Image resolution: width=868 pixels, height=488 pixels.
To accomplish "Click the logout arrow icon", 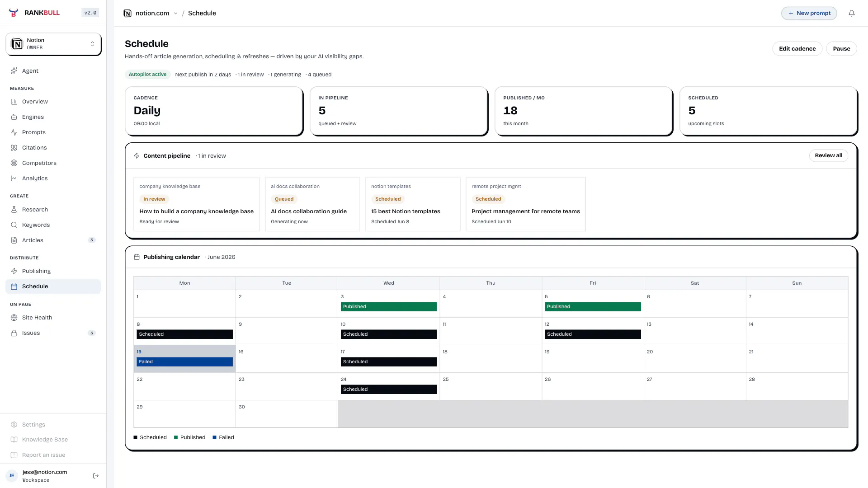I will point(96,476).
